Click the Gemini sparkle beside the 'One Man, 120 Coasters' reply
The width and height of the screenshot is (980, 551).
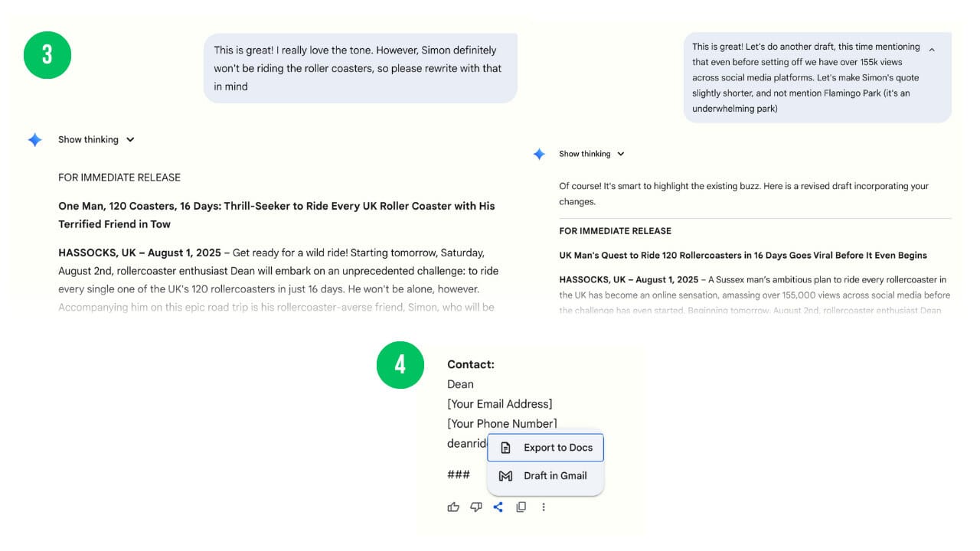[35, 140]
